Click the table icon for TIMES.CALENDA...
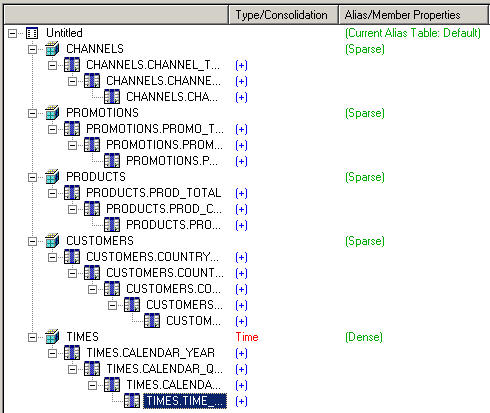Screen dimensions: 490x413 [112, 385]
